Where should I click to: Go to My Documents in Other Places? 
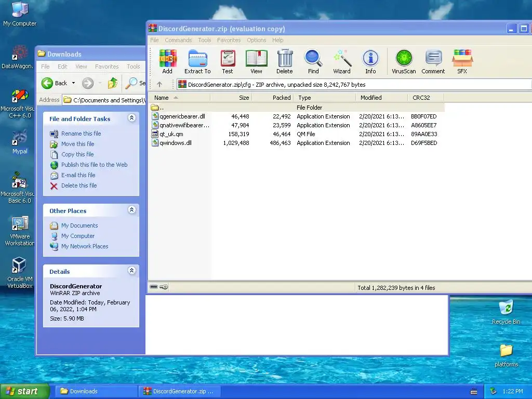coord(79,225)
